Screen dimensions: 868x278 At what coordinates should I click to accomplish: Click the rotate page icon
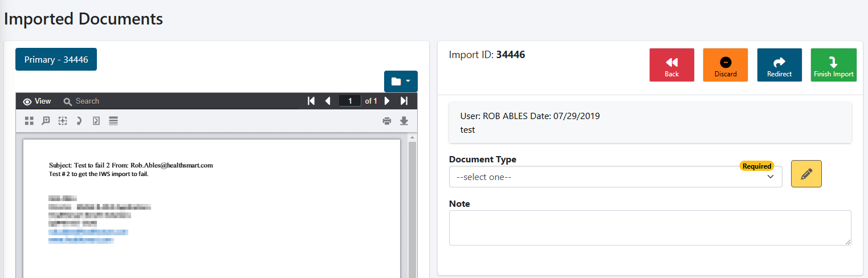[x=96, y=121]
